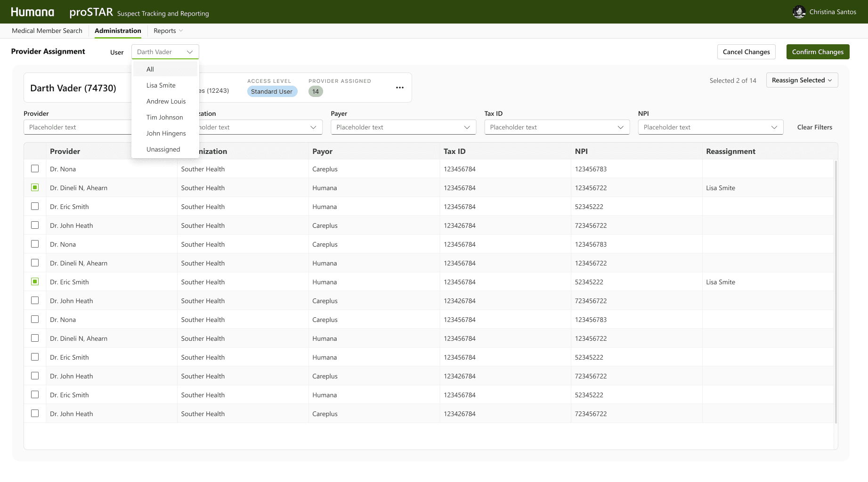Uncheck the selected Dr. Eric Smith row

35,281
